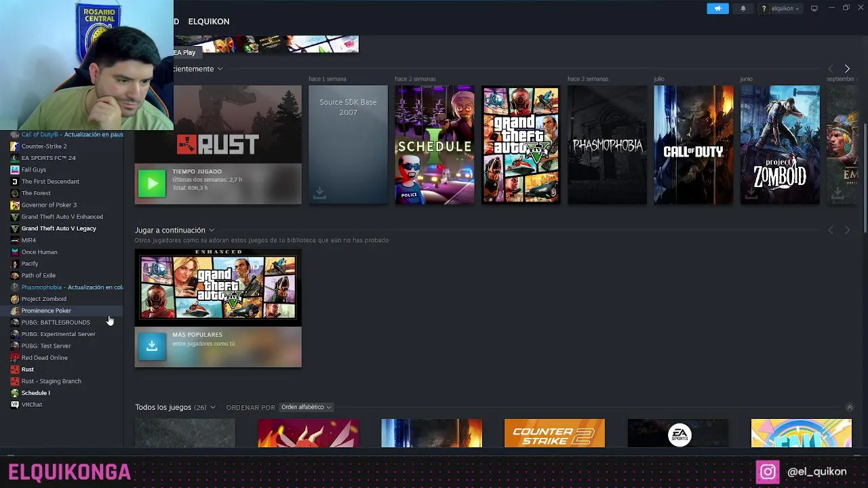Viewport: 868px width, 488px height.
Task: Click the Big Picture monitor icon
Action: [814, 9]
